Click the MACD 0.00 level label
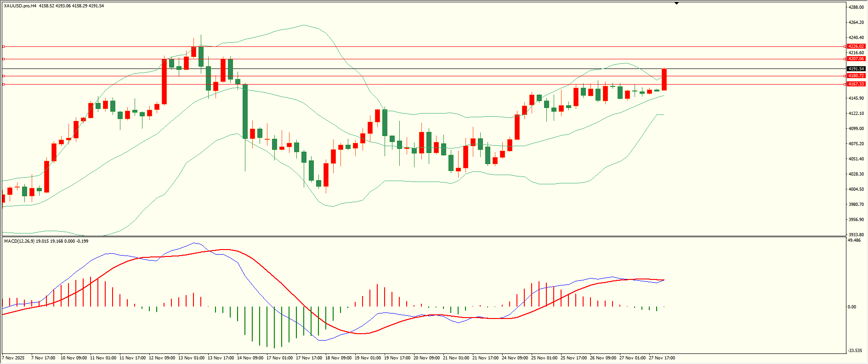This screenshot has height=364, width=868. click(851, 307)
